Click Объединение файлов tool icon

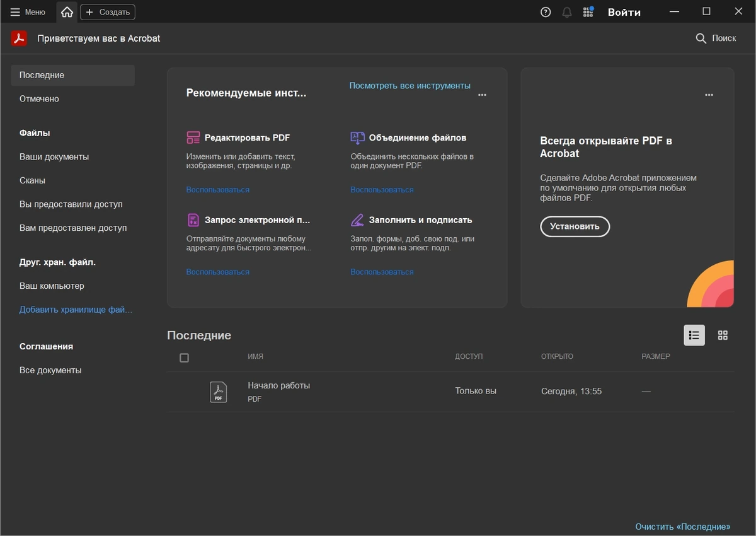click(x=357, y=137)
